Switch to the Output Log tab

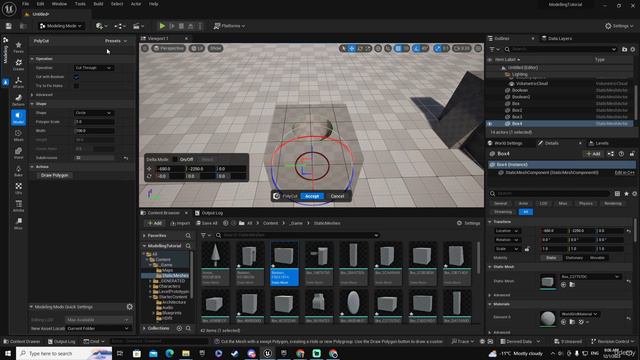[209, 213]
